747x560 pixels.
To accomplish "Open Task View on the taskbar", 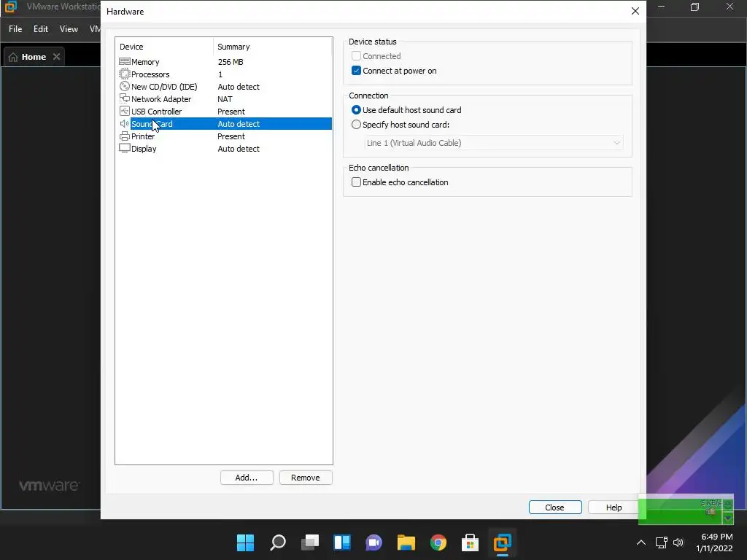I will point(309,542).
